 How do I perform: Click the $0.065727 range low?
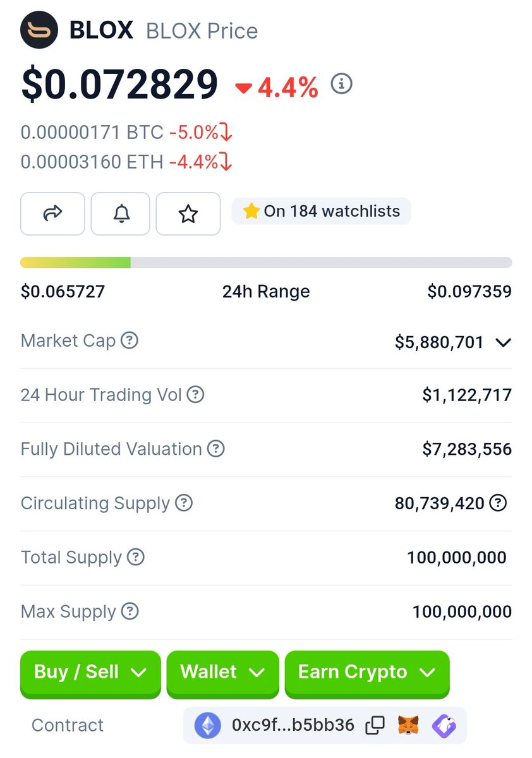63,291
